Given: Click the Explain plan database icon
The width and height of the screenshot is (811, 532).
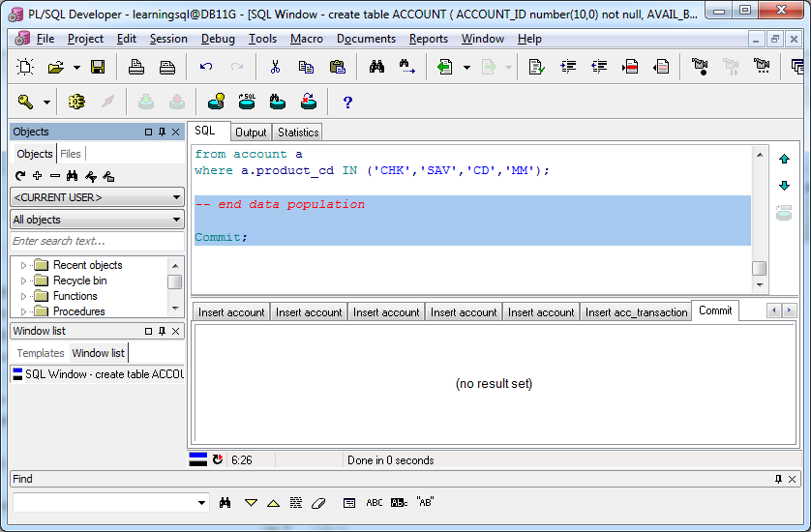Looking at the screenshot, I should [216, 102].
